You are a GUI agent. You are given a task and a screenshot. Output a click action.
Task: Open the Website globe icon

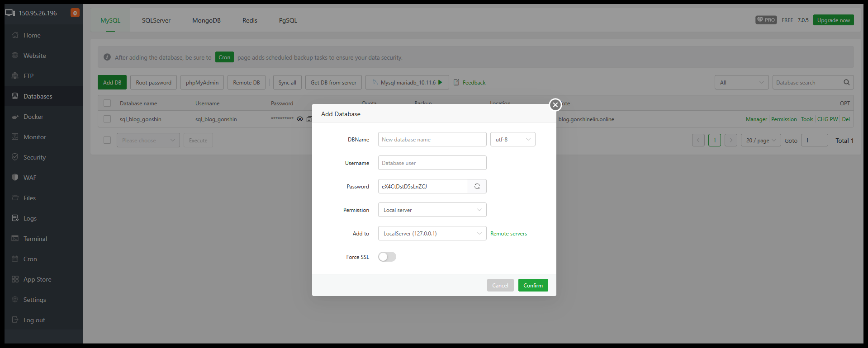15,56
